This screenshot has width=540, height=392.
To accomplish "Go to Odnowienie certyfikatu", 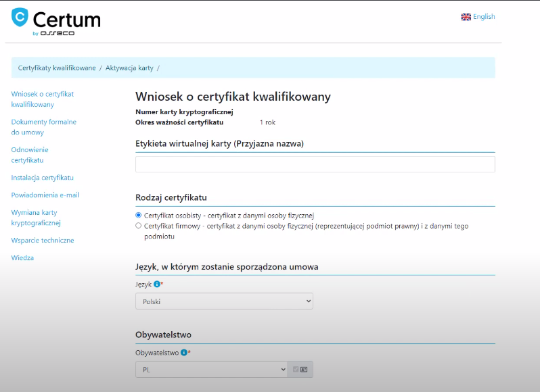I will 30,155.
